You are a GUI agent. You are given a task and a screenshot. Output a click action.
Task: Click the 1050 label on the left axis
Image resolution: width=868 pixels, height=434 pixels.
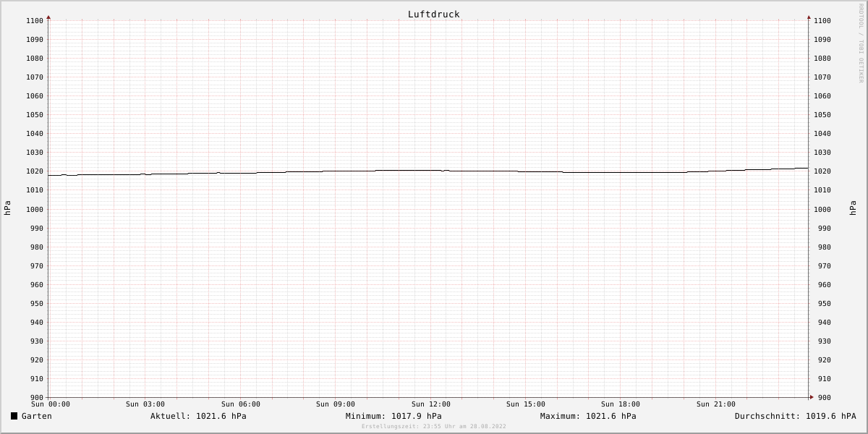tap(35, 115)
